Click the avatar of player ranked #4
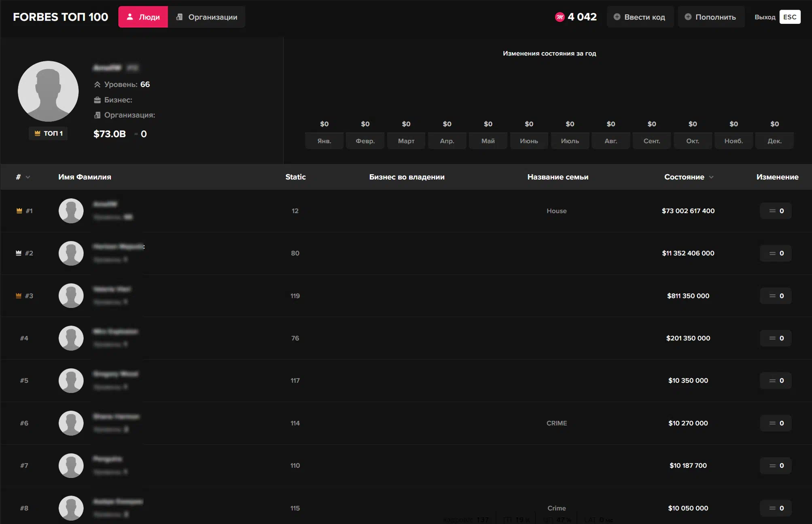This screenshot has width=812, height=524. (71, 338)
